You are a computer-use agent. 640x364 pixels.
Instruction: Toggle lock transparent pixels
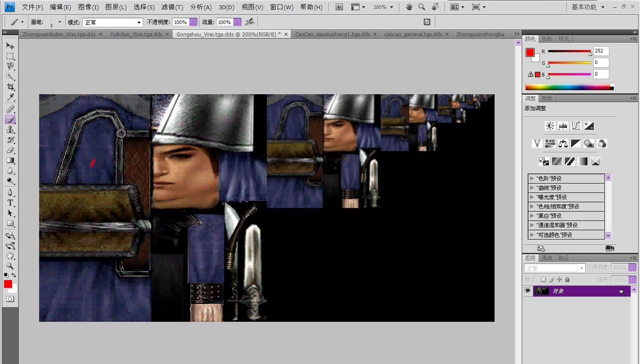pos(543,280)
